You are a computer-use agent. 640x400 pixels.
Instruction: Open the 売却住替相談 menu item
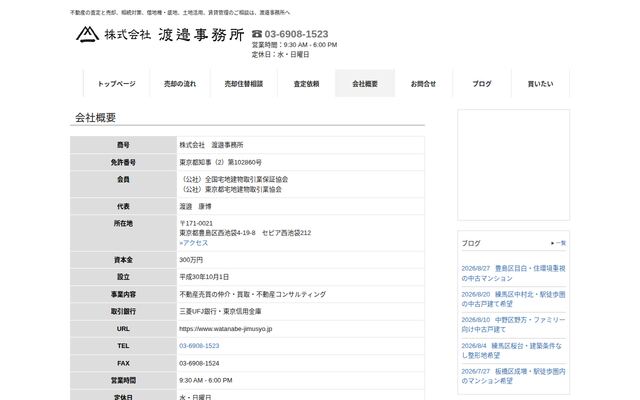[x=244, y=84]
